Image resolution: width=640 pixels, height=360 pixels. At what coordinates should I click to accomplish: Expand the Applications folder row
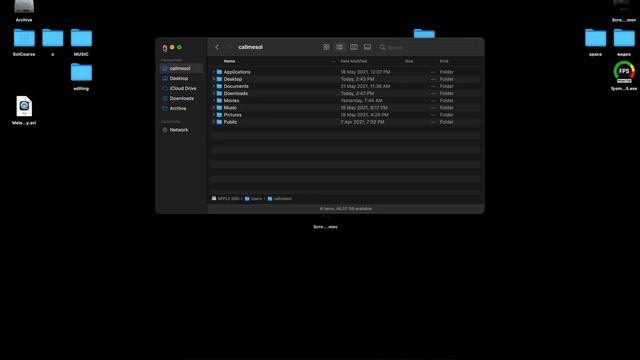214,72
